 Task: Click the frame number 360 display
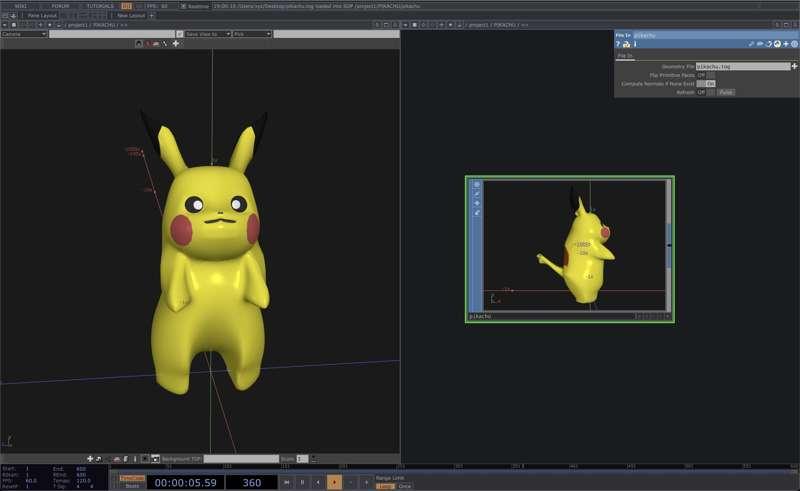pyautogui.click(x=252, y=482)
